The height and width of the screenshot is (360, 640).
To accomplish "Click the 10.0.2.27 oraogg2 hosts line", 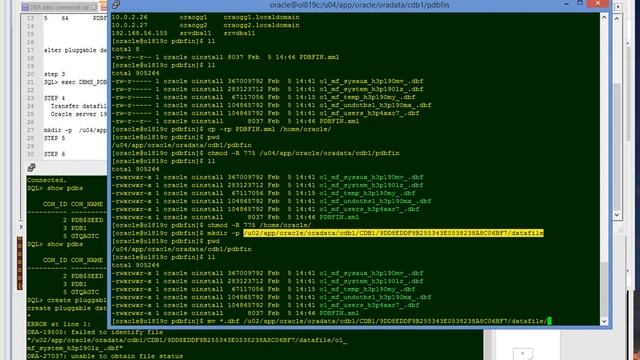I will 205,25.
